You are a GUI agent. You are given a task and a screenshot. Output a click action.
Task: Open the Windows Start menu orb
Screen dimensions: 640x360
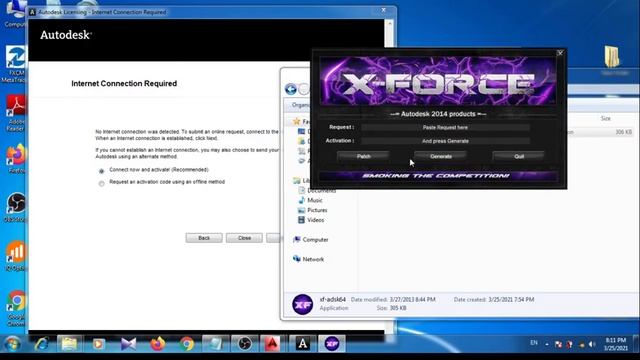(12, 344)
